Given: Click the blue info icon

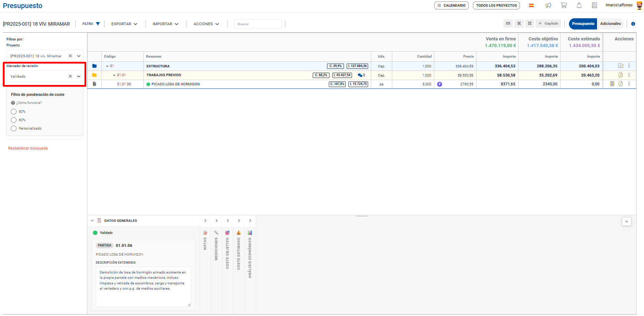Looking at the screenshot, I should coord(633,24).
